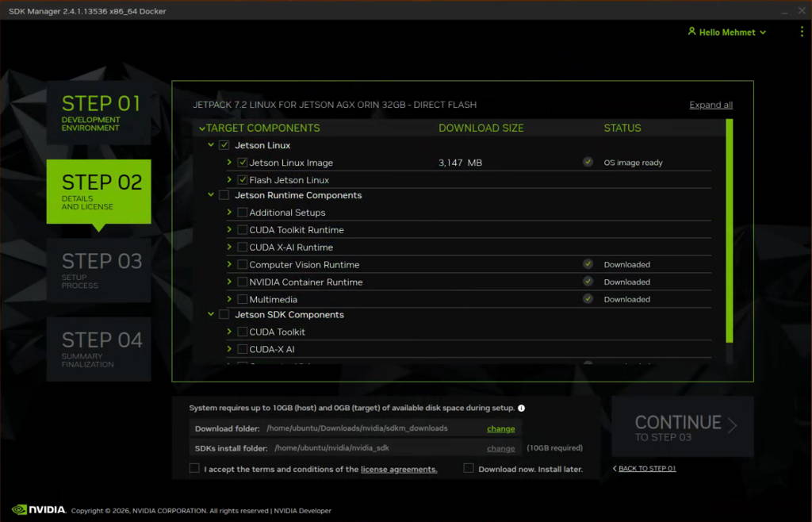Click the (10GB required) label
Viewport: 812px width, 522px height.
[x=554, y=448]
